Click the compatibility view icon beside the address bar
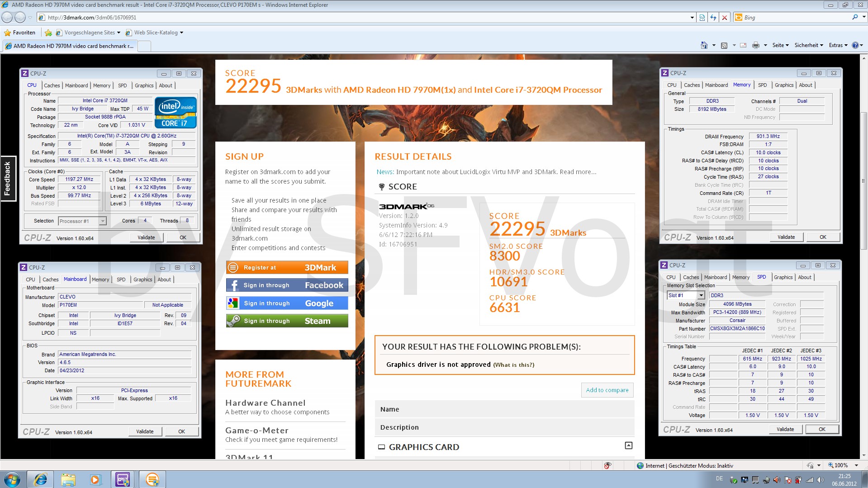This screenshot has height=488, width=868. (702, 18)
